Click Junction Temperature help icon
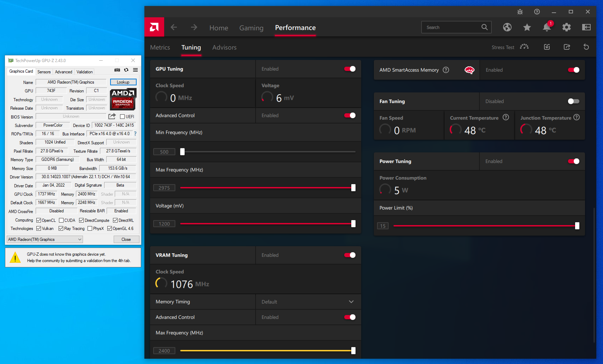The image size is (603, 364). [577, 117]
